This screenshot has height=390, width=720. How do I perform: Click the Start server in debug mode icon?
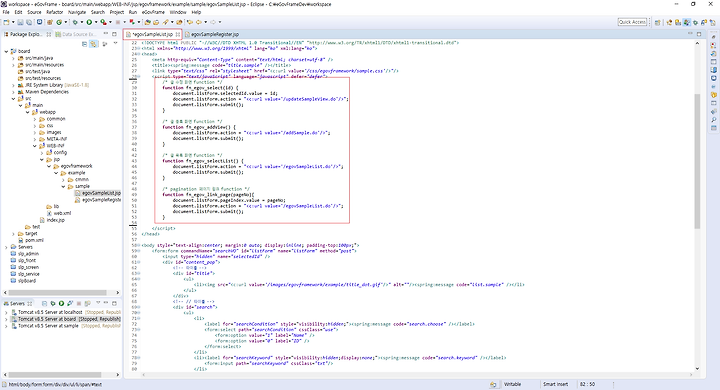(x=52, y=303)
